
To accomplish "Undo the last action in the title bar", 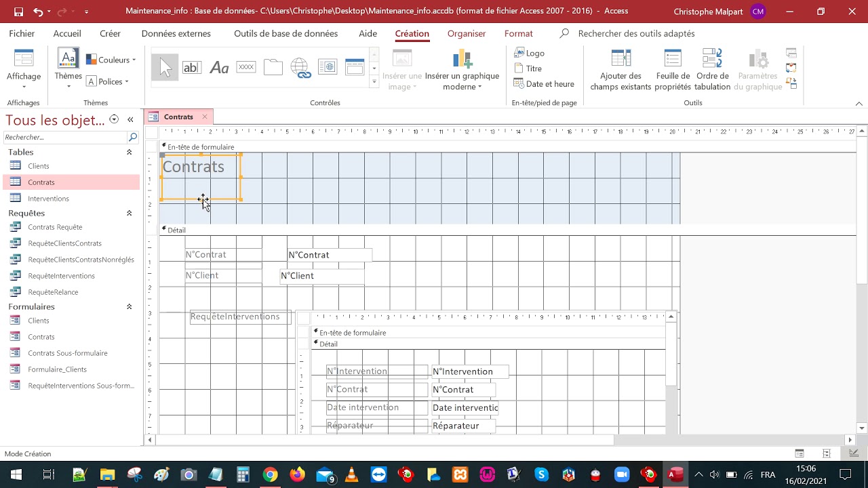I will pyautogui.click(x=38, y=11).
